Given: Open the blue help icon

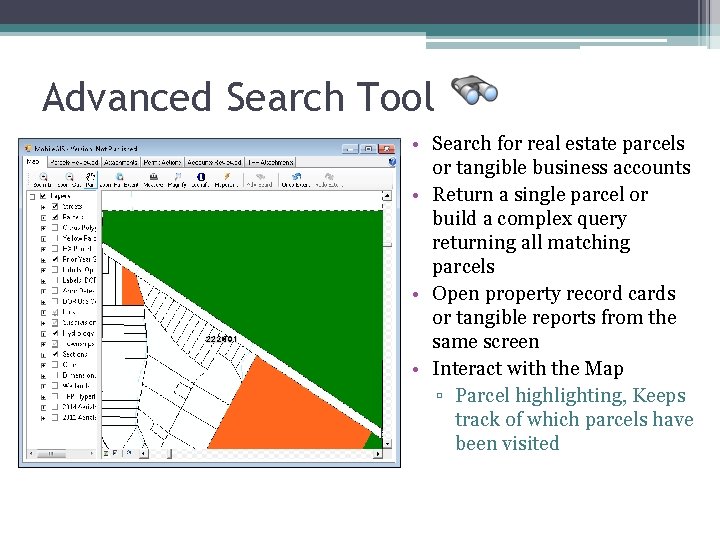Looking at the screenshot, I should point(392,162).
